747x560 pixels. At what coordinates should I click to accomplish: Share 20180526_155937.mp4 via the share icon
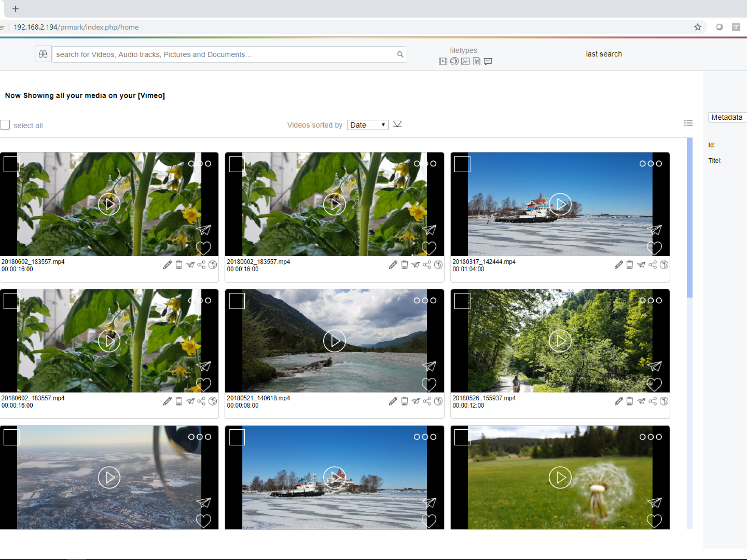653,401
